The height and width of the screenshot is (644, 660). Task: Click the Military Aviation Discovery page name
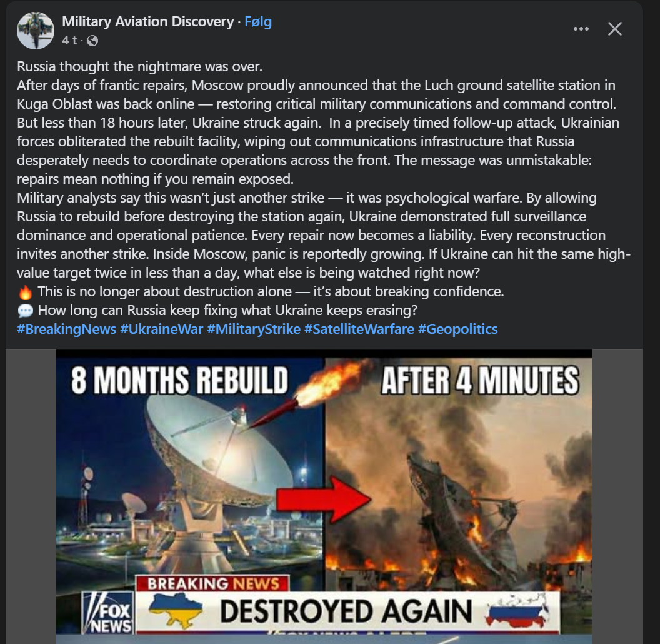coord(147,21)
